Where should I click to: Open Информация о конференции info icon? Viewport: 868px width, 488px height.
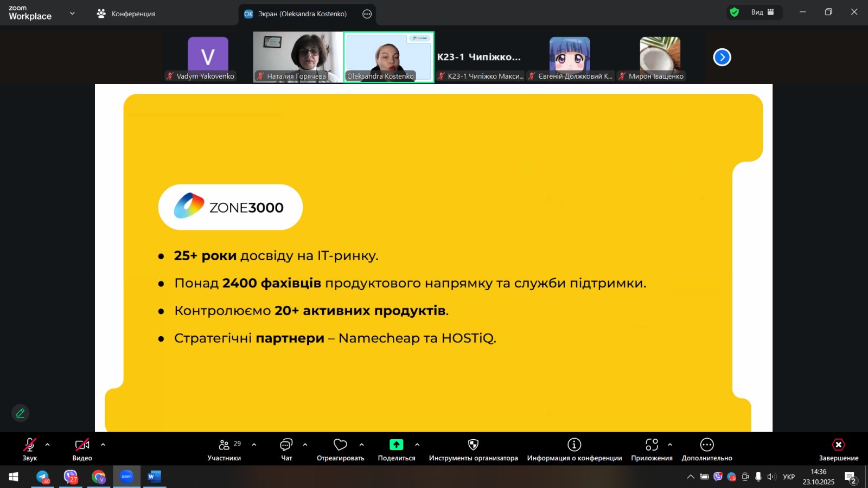[574, 445]
